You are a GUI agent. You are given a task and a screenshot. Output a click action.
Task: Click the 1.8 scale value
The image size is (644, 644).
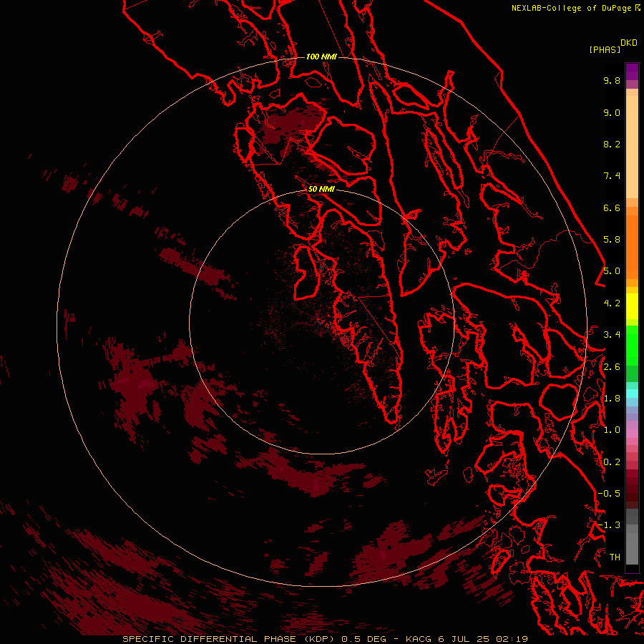point(612,399)
